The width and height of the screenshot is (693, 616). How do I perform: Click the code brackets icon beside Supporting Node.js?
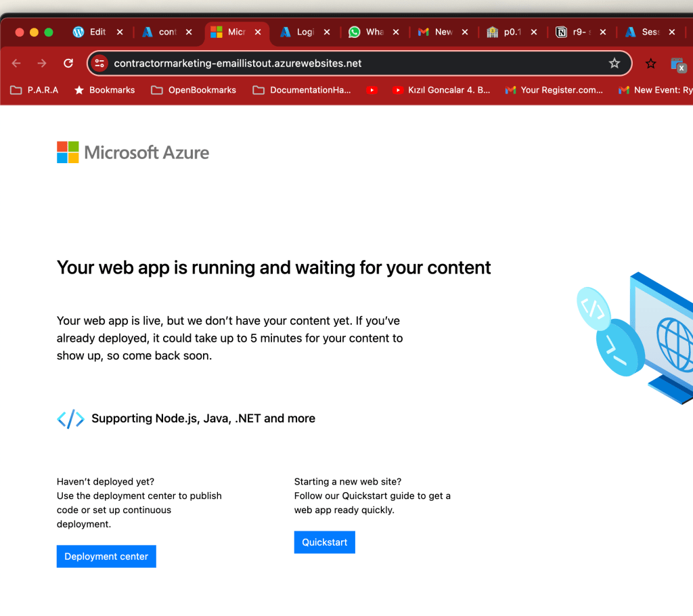[x=70, y=419]
